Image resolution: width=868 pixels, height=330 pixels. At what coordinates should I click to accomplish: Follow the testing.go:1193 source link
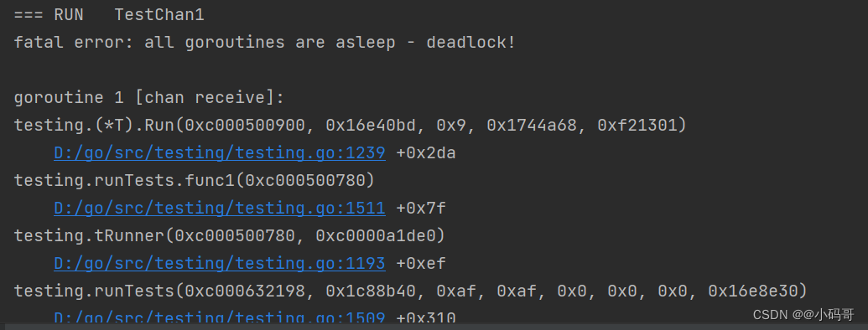220,264
